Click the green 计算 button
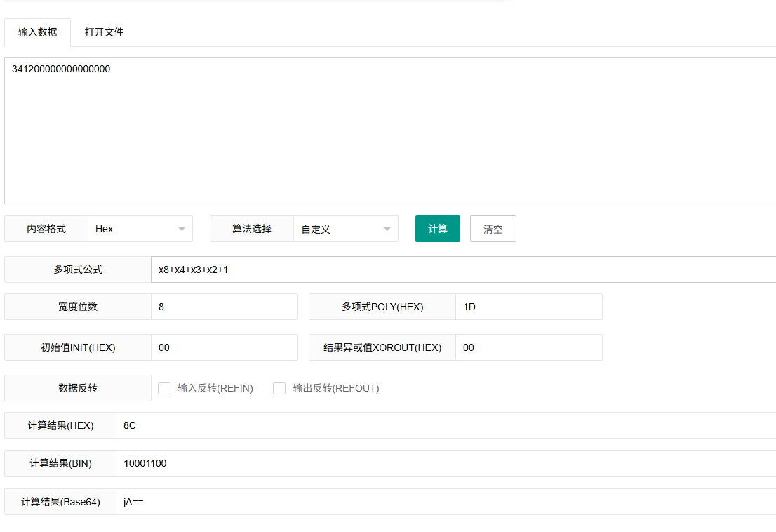776x532 pixels. 438,229
